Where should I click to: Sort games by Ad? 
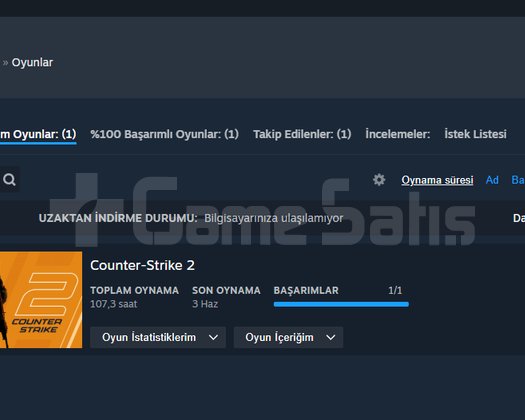click(x=492, y=180)
